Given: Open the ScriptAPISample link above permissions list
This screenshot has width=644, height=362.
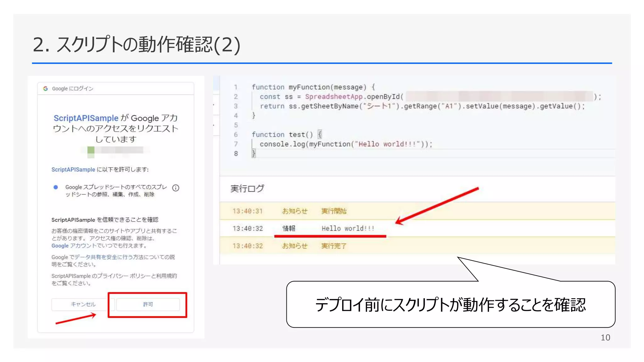Looking at the screenshot, I should (73, 170).
